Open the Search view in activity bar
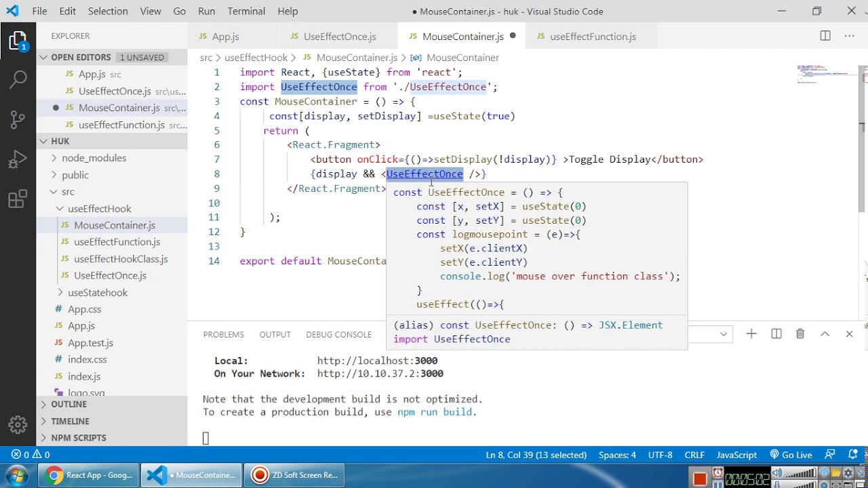 point(18,79)
